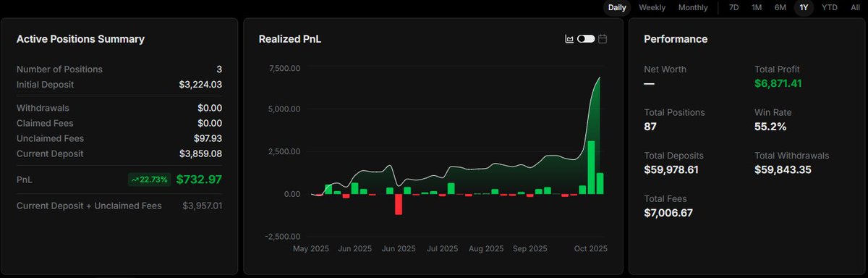
Task: Click the large red loss bar in June
Action: click(399, 204)
